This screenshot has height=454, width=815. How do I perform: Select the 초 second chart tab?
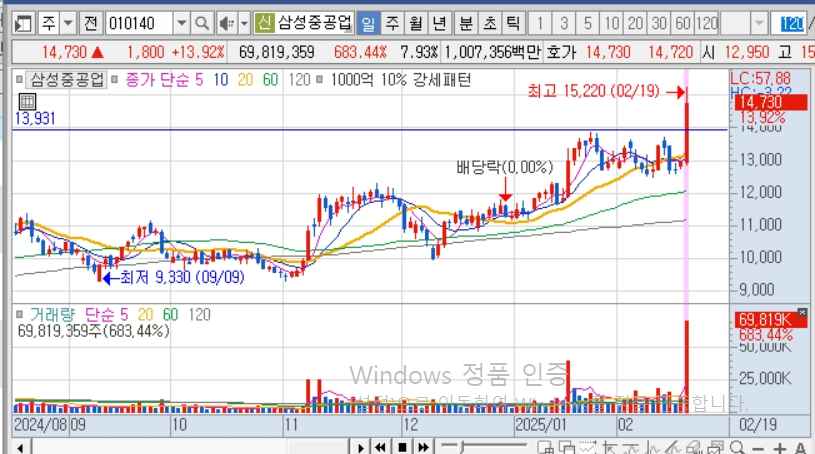coord(490,23)
